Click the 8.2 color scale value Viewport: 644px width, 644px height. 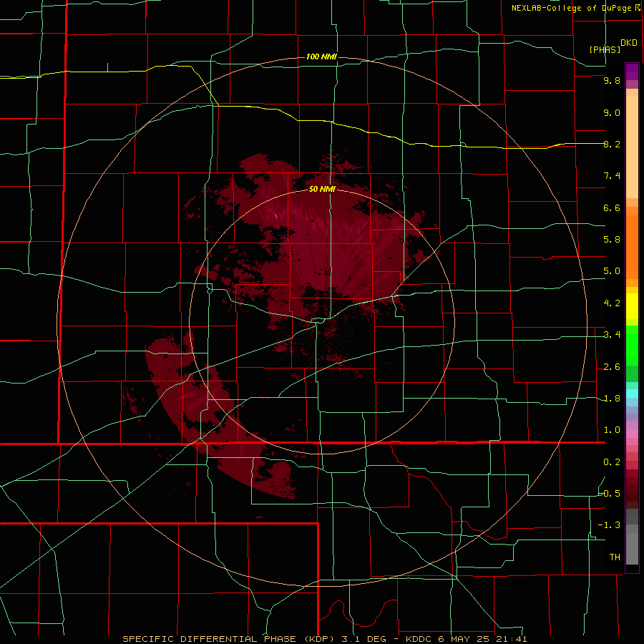612,144
